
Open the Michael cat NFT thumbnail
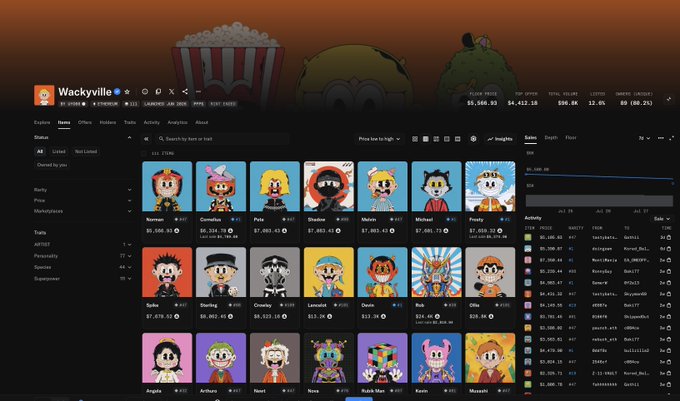click(x=436, y=186)
